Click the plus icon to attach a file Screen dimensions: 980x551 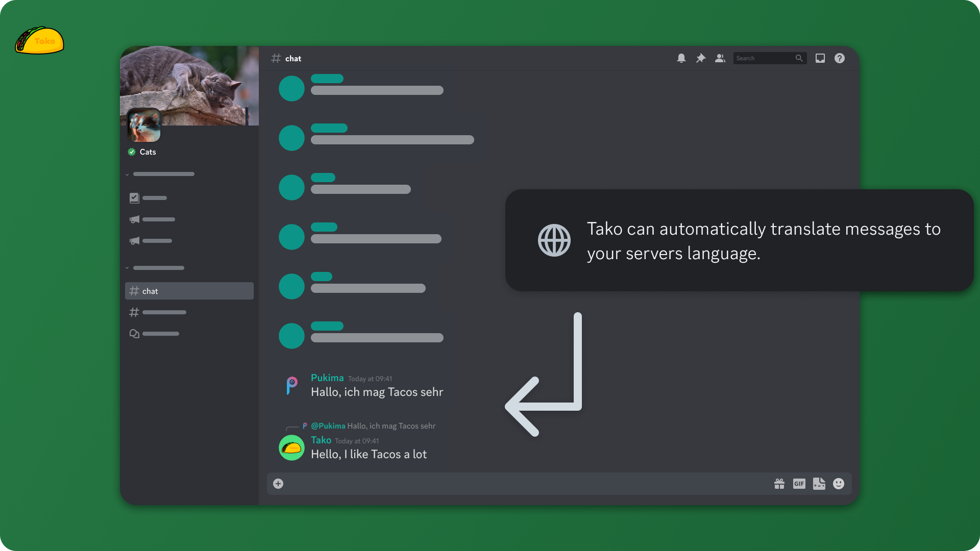tap(278, 483)
